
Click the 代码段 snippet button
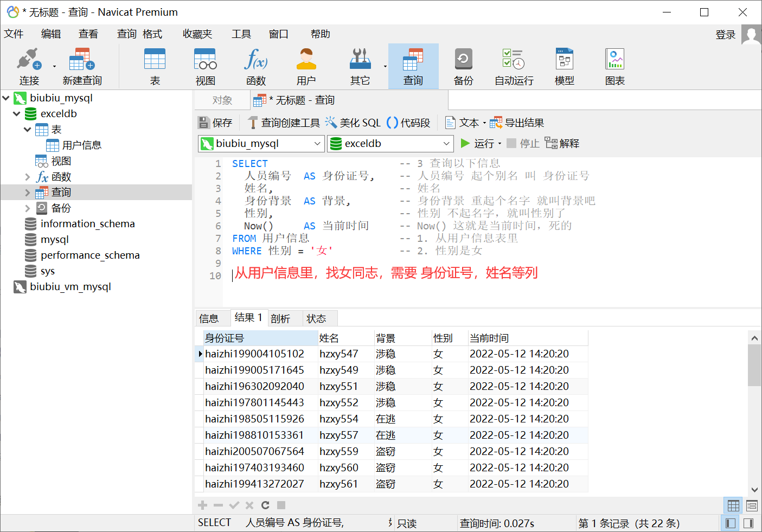[x=408, y=123]
